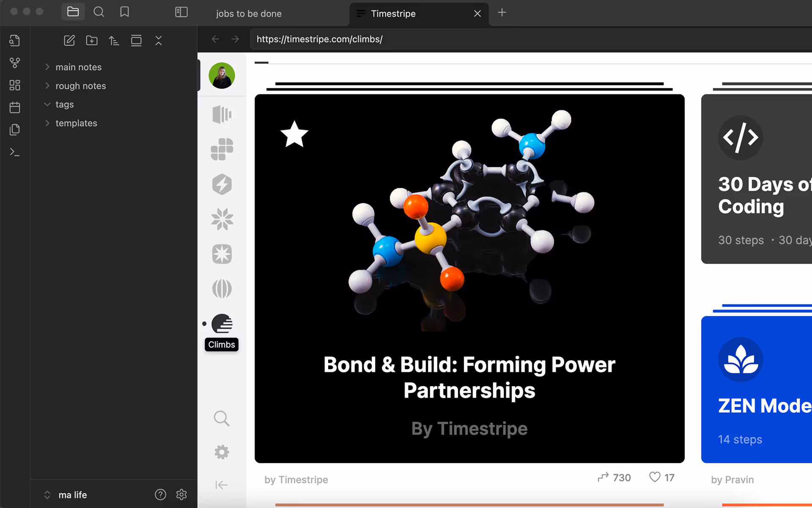Open the quick switcher ribbon icon
812x508 pixels.
[x=15, y=41]
